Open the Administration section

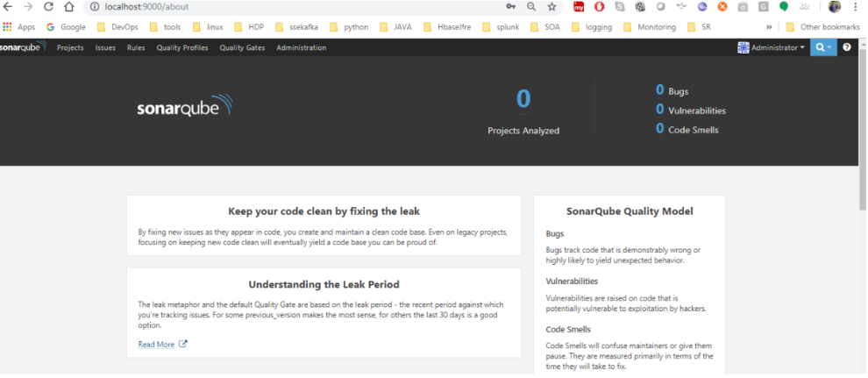(301, 47)
